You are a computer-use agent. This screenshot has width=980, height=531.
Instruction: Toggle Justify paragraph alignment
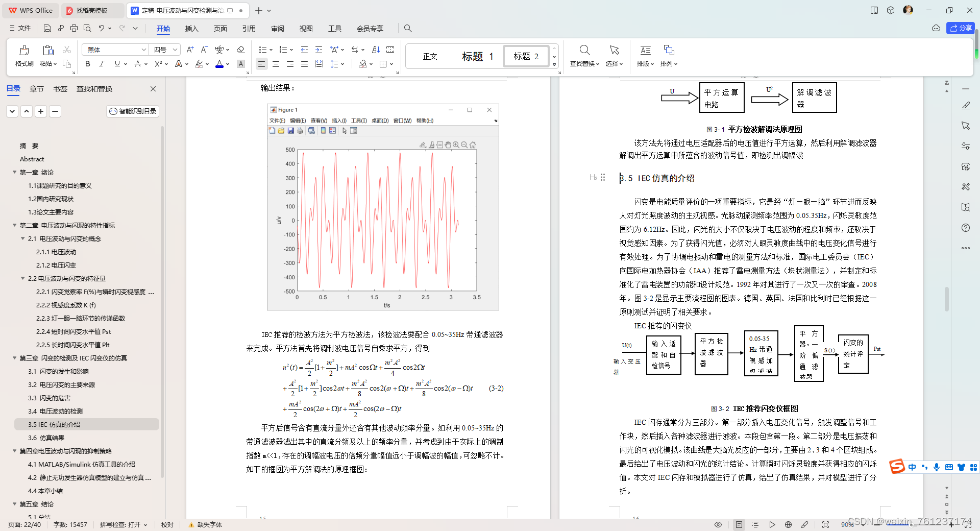coord(304,64)
